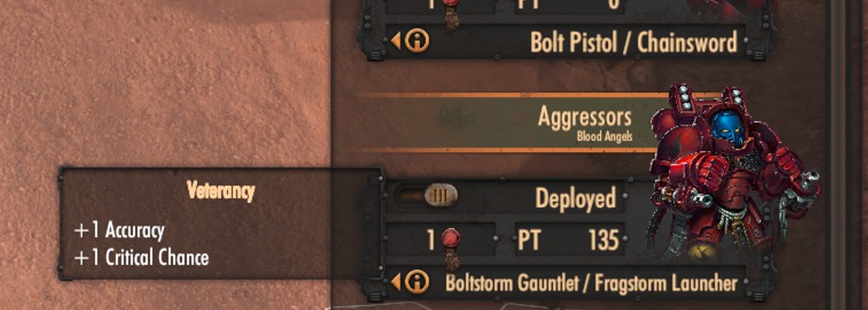Open Bolt Pistol / Chainsword loadout selector
The width and height of the screenshot is (868, 310).
(565, 42)
